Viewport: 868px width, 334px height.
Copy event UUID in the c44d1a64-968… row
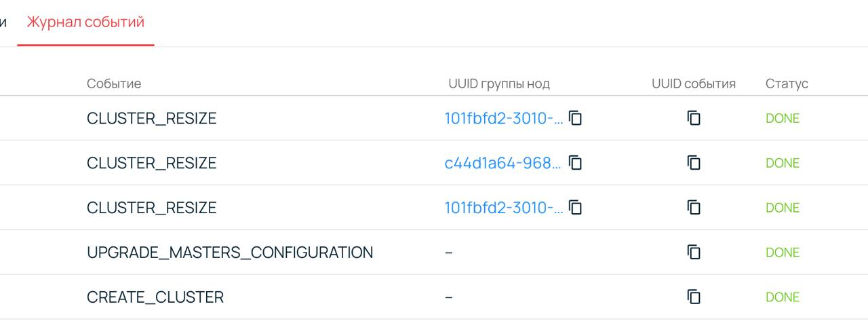tap(693, 163)
